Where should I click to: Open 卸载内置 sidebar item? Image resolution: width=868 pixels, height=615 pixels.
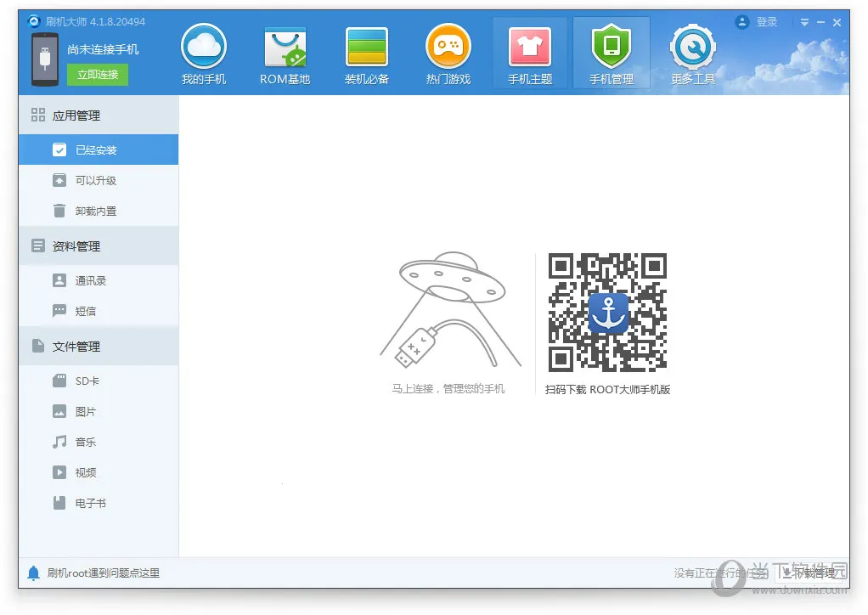(x=96, y=211)
